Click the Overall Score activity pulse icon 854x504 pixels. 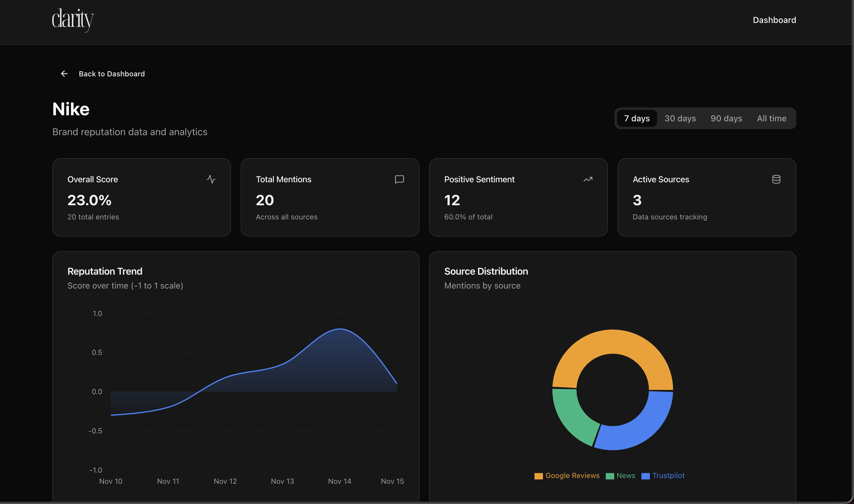pos(211,179)
